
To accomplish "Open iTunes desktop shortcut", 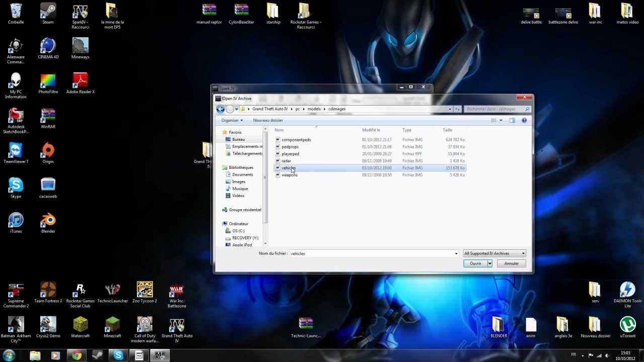I will tap(16, 223).
